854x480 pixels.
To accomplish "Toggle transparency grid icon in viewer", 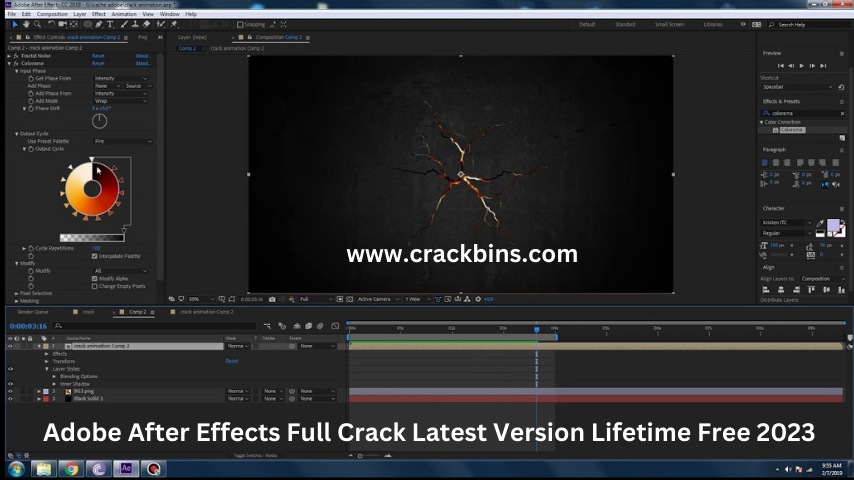I will click(350, 299).
